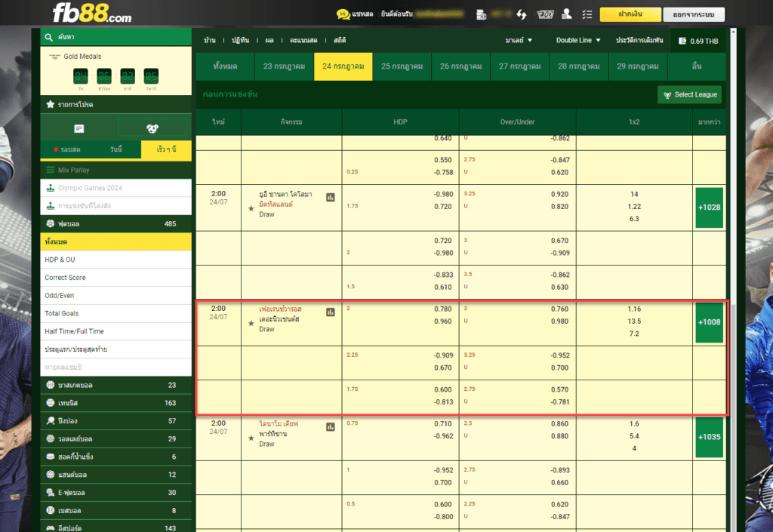Click the baseball icon in sidebar

coord(51,510)
